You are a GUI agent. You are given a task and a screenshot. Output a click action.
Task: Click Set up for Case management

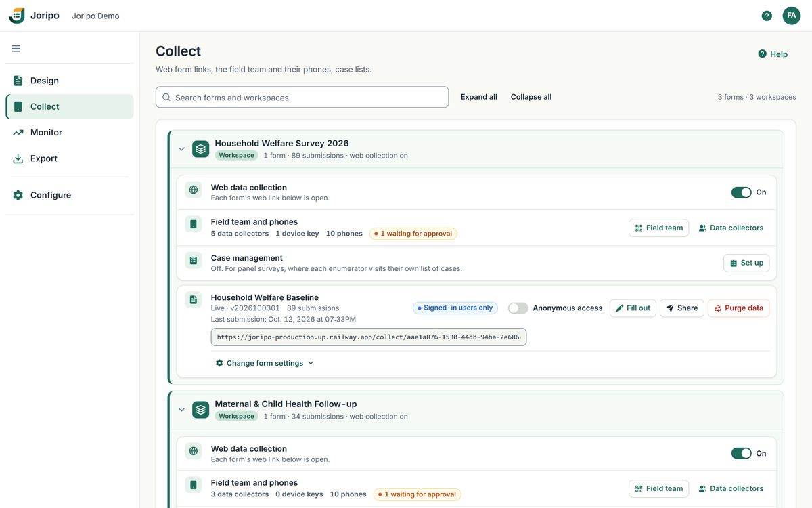coord(746,263)
